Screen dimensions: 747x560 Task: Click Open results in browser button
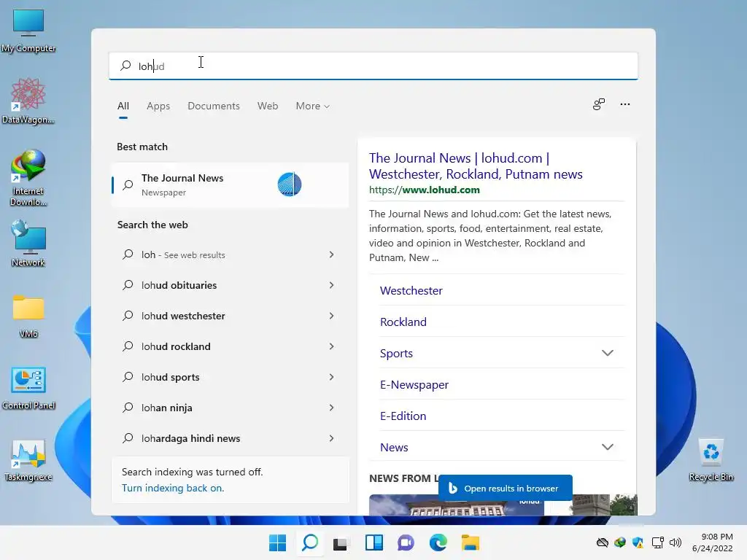[x=505, y=488]
